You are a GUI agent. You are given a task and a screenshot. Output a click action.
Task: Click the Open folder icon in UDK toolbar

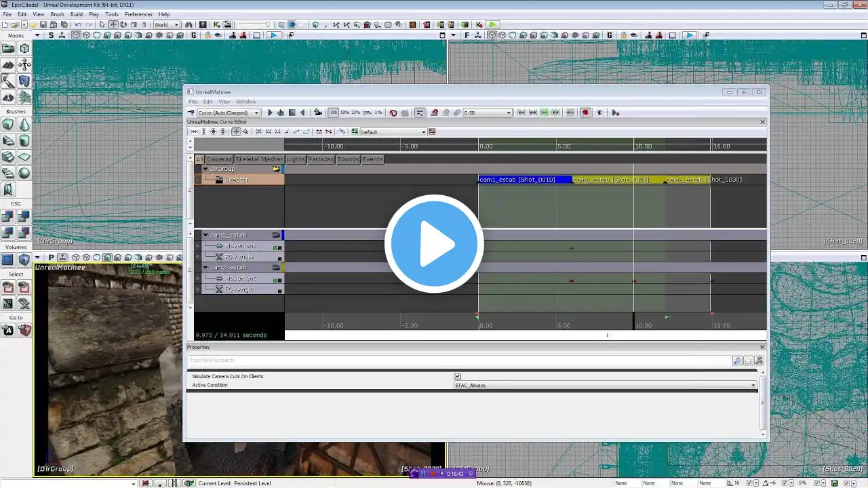click(x=15, y=25)
